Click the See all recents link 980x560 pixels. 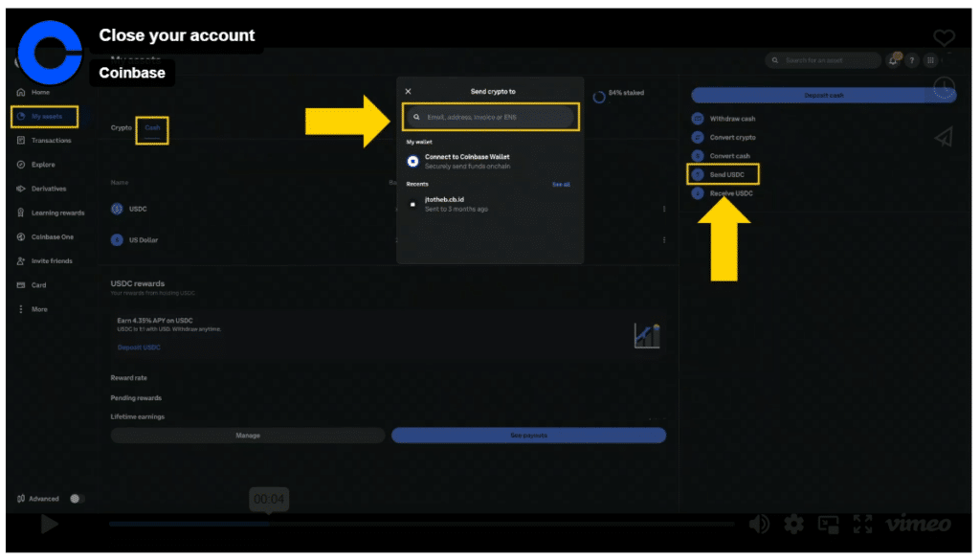pyautogui.click(x=561, y=185)
